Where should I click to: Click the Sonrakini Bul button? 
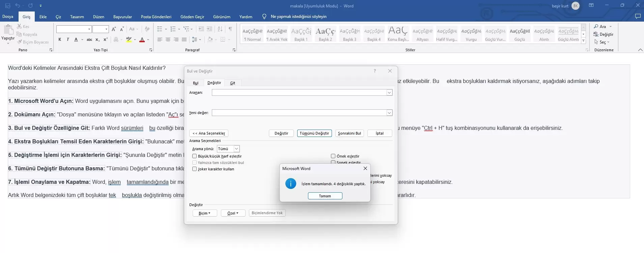tap(349, 133)
